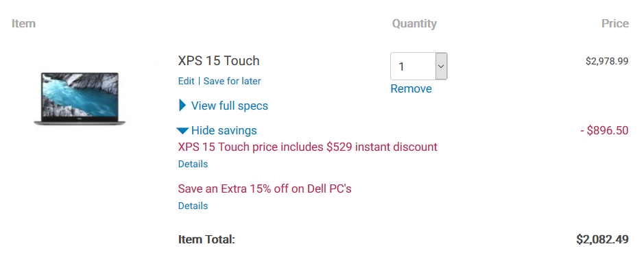The image size is (644, 279).
Task: Open Details under the $529 instant discount
Action: 193,164
